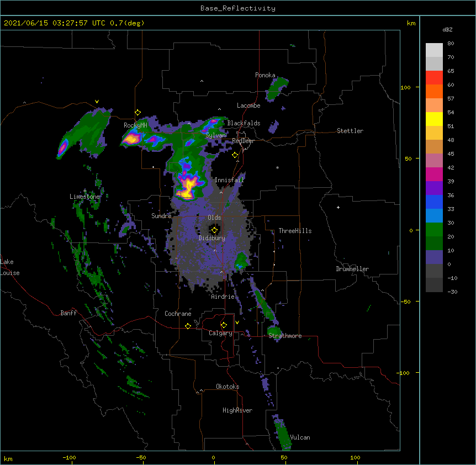Click the Didsbury label
The width and height of the screenshot is (476, 465).
click(212, 238)
